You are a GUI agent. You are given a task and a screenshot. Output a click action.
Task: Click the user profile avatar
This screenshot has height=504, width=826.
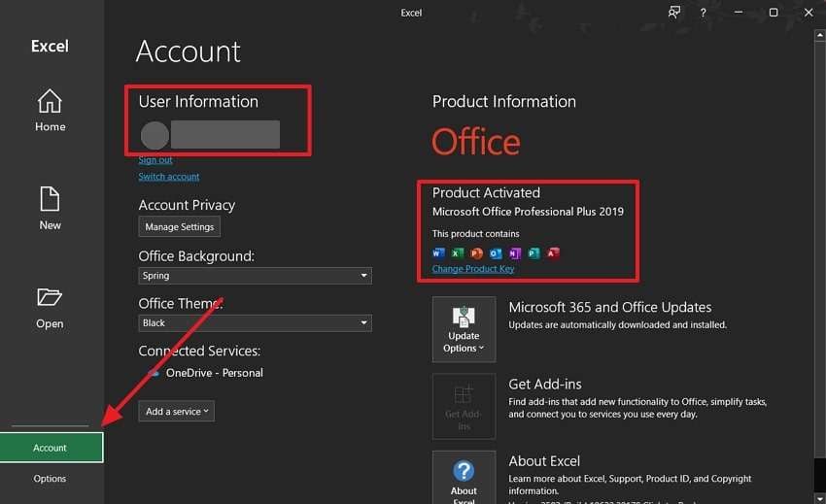click(155, 135)
